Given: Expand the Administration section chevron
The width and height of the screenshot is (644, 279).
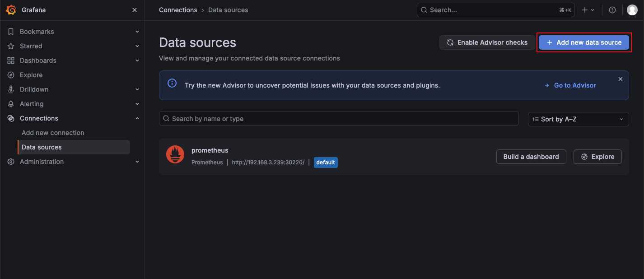Looking at the screenshot, I should coord(137,162).
